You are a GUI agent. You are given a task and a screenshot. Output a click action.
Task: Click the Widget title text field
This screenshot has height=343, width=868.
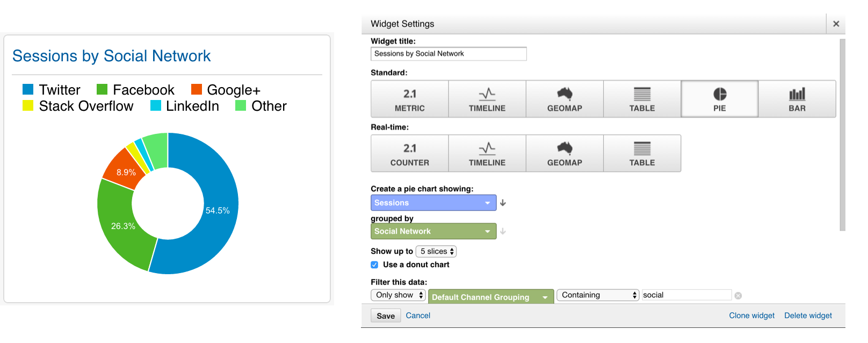coord(449,54)
